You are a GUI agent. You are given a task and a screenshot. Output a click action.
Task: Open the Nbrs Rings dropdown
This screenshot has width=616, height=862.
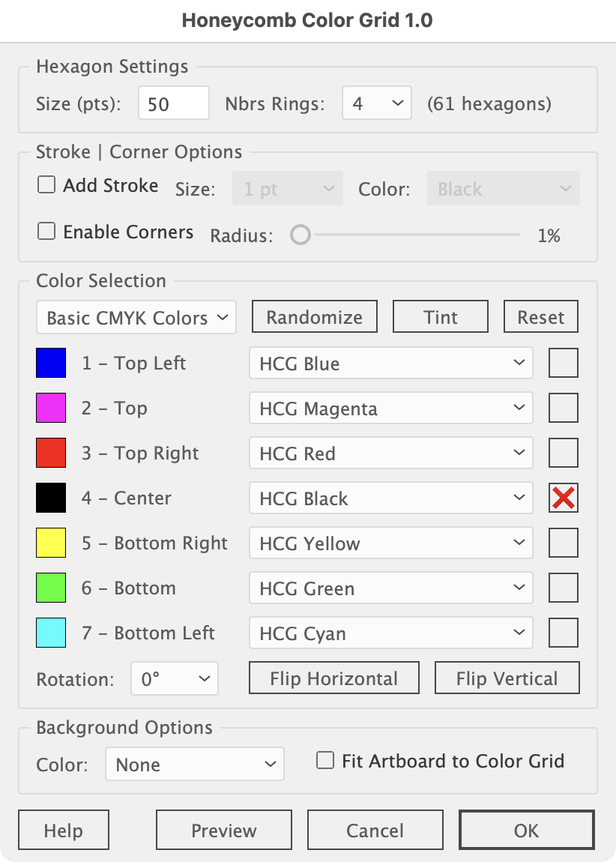376,103
